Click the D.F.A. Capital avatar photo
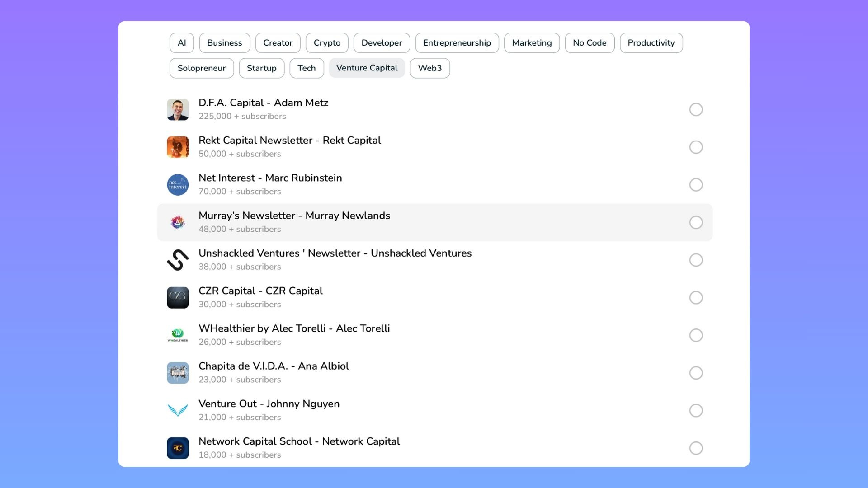 [x=178, y=110]
